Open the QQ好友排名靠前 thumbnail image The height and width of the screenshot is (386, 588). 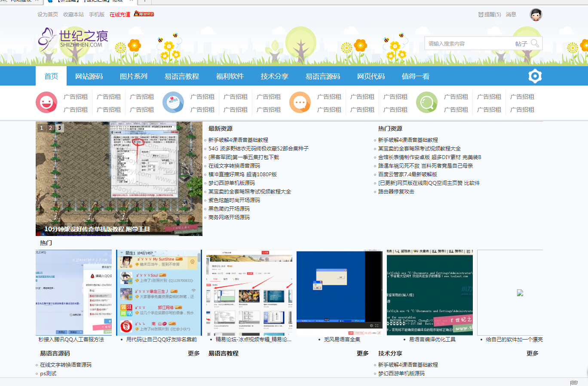click(159, 293)
